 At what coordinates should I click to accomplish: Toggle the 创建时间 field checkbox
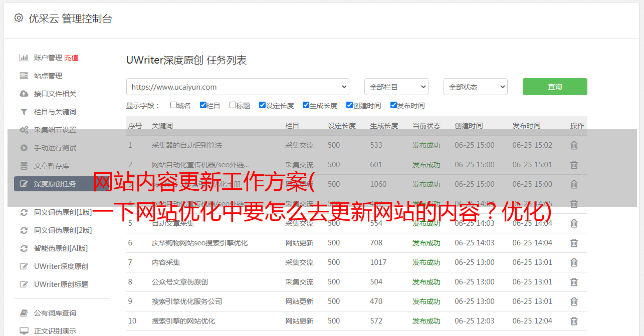pos(349,105)
